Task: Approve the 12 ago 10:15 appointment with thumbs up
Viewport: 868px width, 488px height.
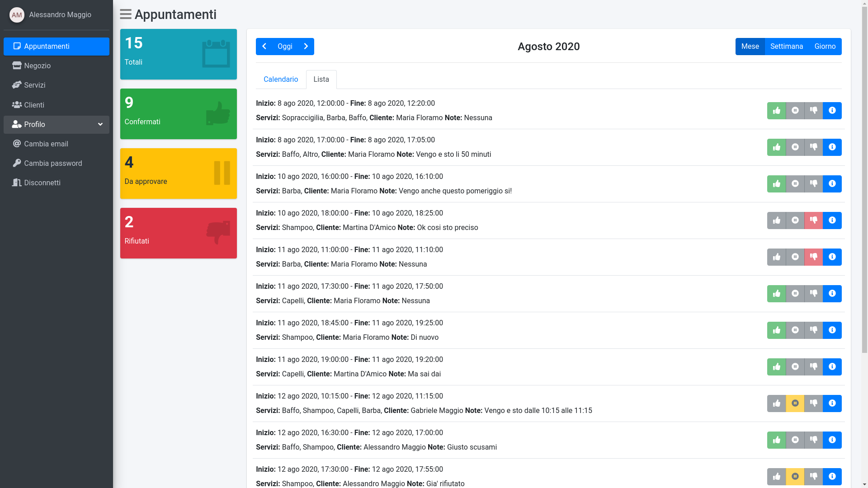Action: tap(776, 404)
